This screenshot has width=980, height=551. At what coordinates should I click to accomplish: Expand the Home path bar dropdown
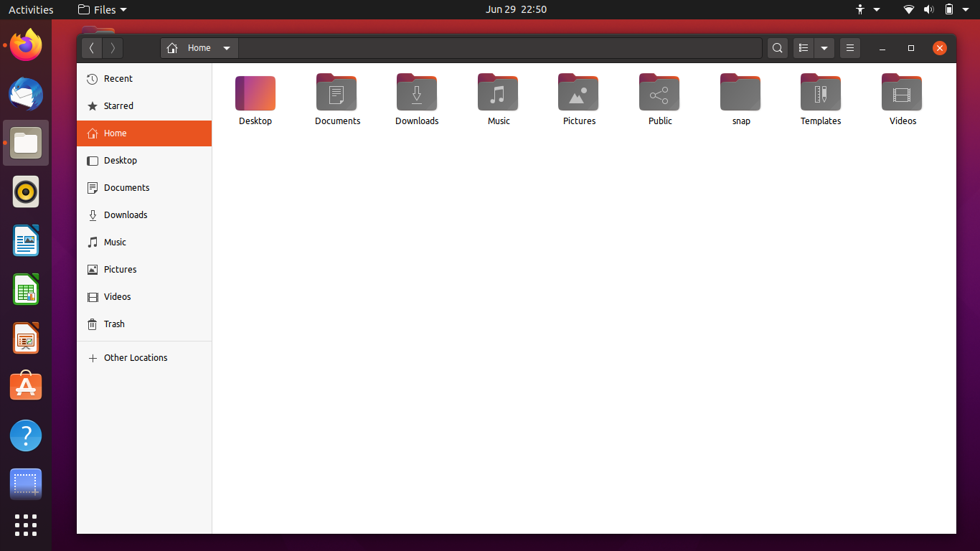pos(227,48)
